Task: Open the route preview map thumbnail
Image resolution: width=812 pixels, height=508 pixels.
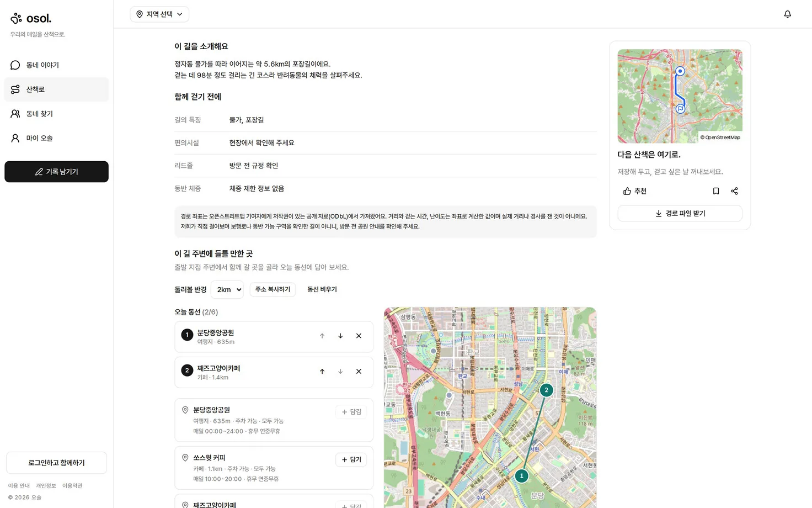Action: pos(680,96)
